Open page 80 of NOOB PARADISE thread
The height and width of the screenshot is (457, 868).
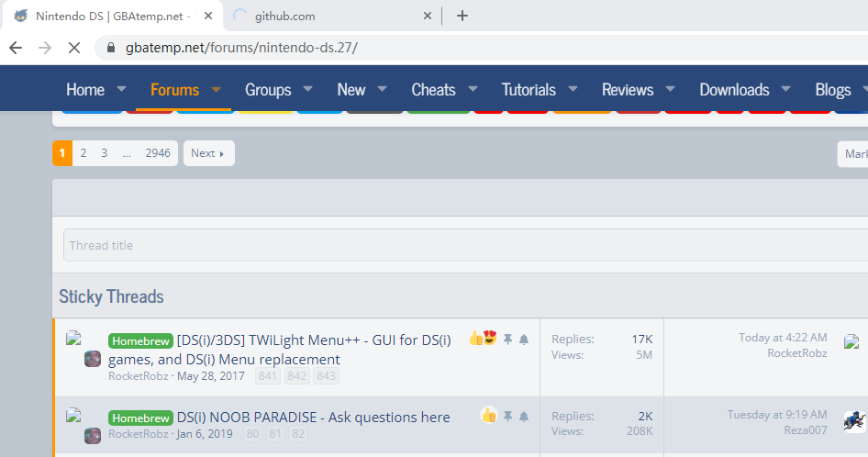coord(252,434)
